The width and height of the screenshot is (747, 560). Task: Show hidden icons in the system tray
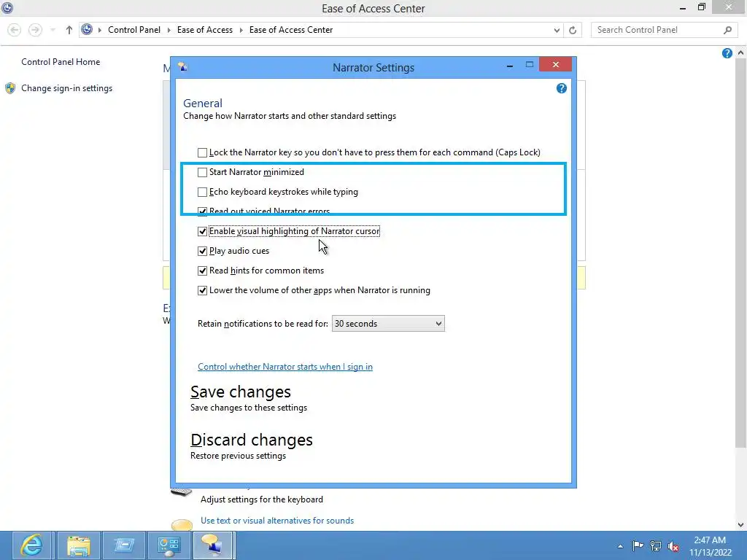click(620, 546)
